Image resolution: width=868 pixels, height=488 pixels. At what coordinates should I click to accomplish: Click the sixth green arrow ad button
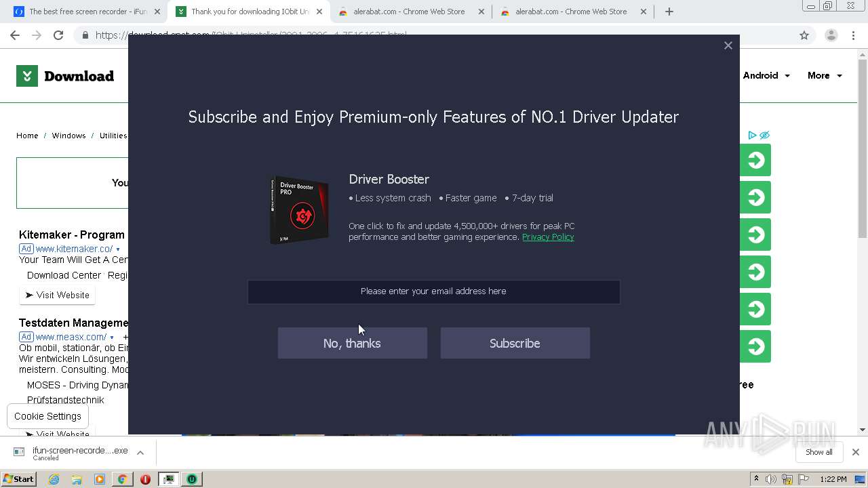(755, 346)
